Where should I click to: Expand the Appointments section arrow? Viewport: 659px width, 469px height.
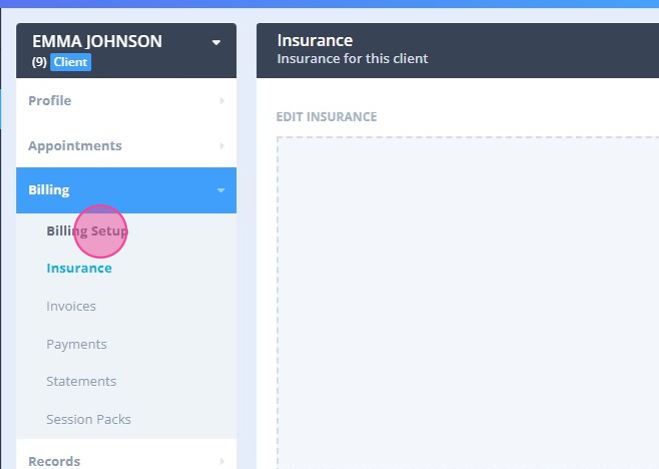tap(221, 146)
